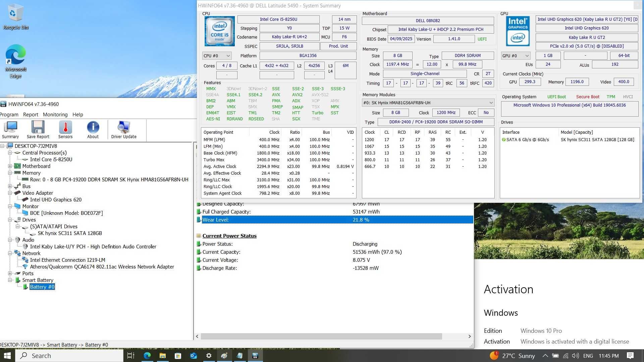Image resolution: width=644 pixels, height=362 pixels.
Task: Open the Recycle Bin desktop icon
Action: [15, 17]
